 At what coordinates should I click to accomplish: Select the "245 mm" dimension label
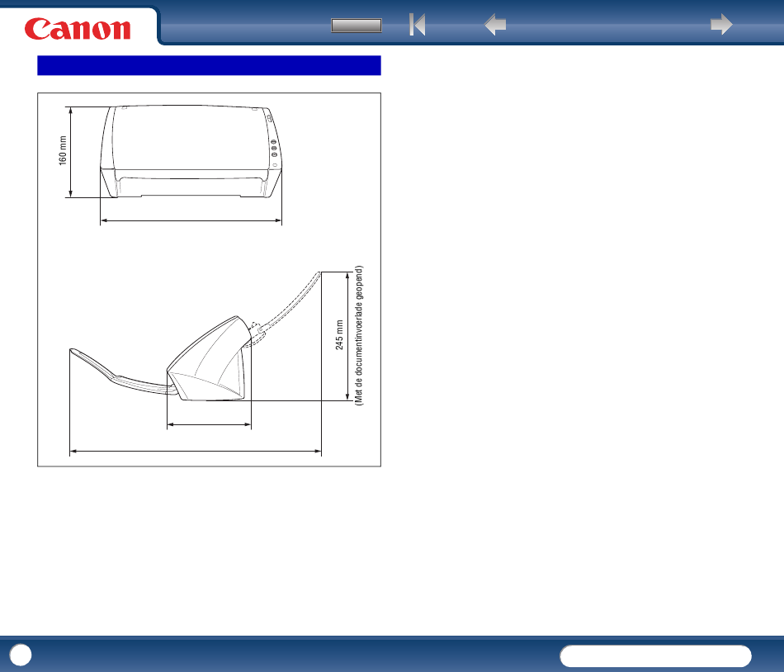point(339,335)
